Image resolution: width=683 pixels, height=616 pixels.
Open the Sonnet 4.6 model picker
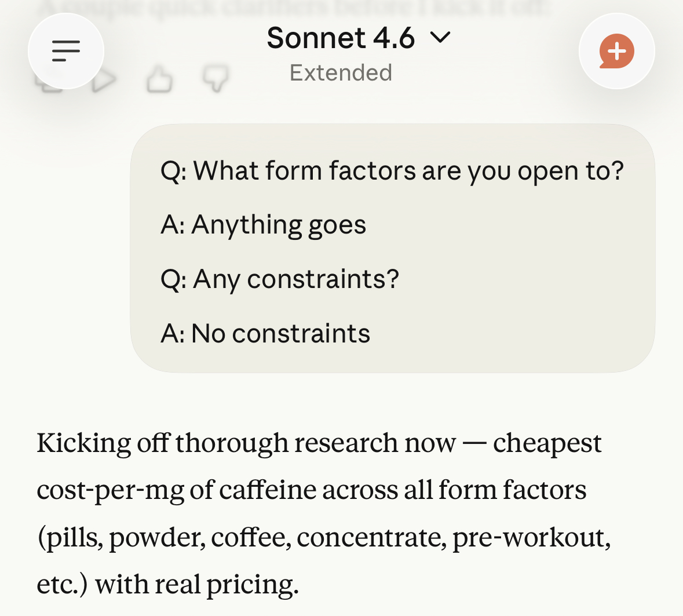coord(341,38)
